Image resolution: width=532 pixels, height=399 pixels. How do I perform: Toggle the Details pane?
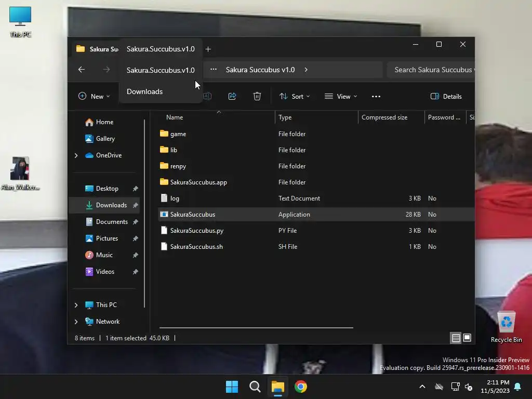coord(446,96)
